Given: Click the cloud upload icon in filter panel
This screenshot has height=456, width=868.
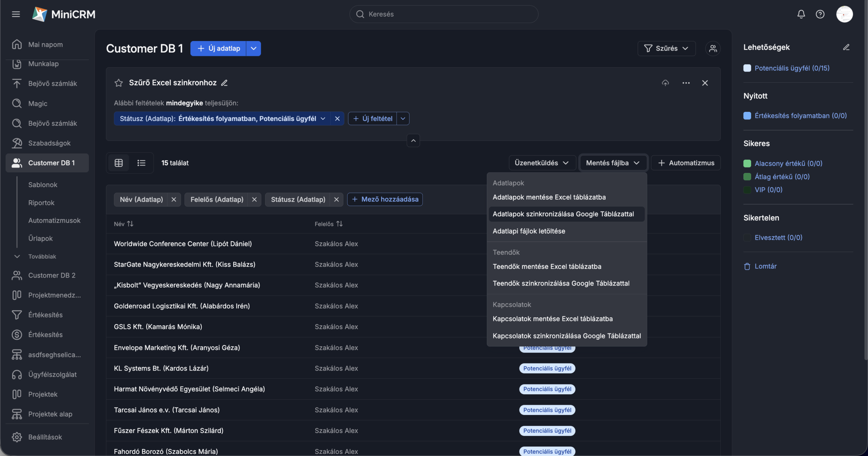Looking at the screenshot, I should tap(665, 83).
